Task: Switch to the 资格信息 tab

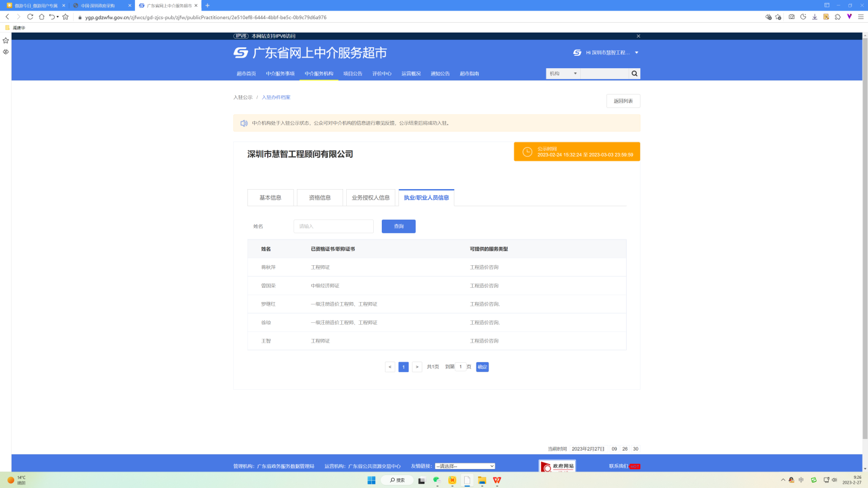Action: (320, 198)
